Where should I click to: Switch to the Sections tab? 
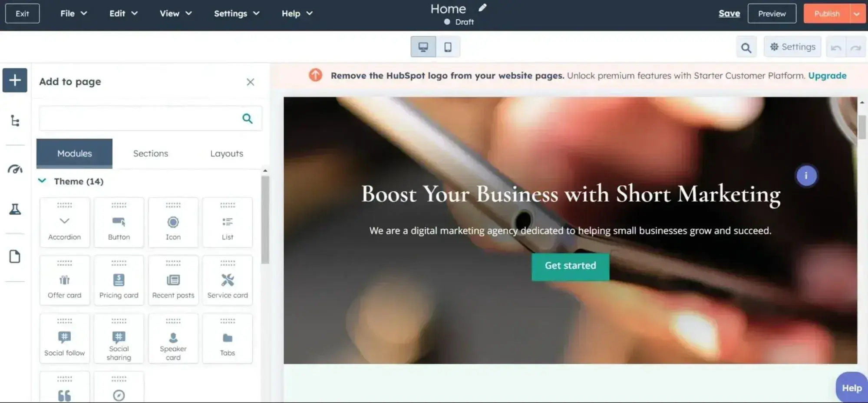coord(150,153)
